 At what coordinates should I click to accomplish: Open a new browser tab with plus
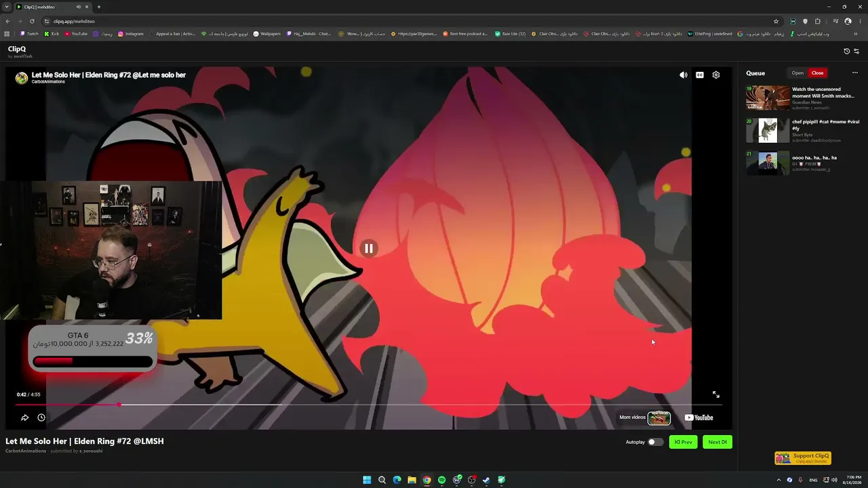click(x=99, y=7)
